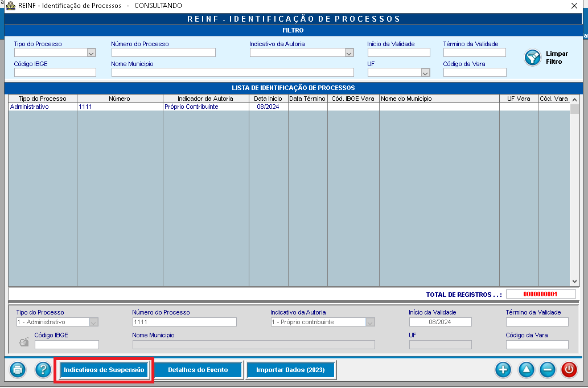Click the application icon in title bar

(x=10, y=6)
